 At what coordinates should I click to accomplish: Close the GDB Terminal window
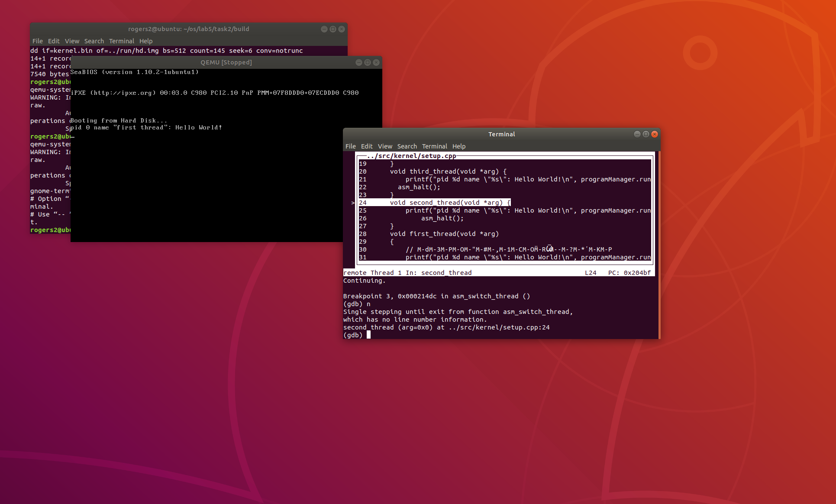[x=655, y=134]
